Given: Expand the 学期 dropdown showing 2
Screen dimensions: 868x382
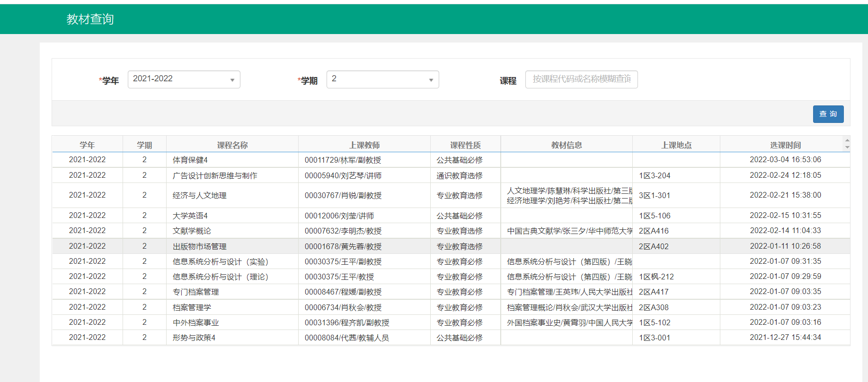Looking at the screenshot, I should point(382,79).
